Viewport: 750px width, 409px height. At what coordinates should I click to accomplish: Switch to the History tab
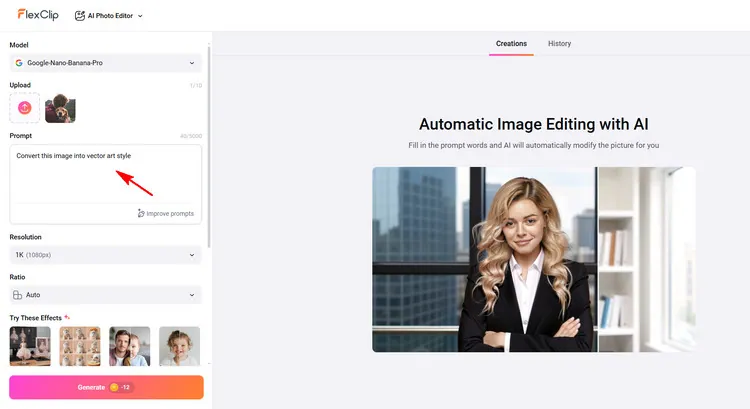coord(559,44)
